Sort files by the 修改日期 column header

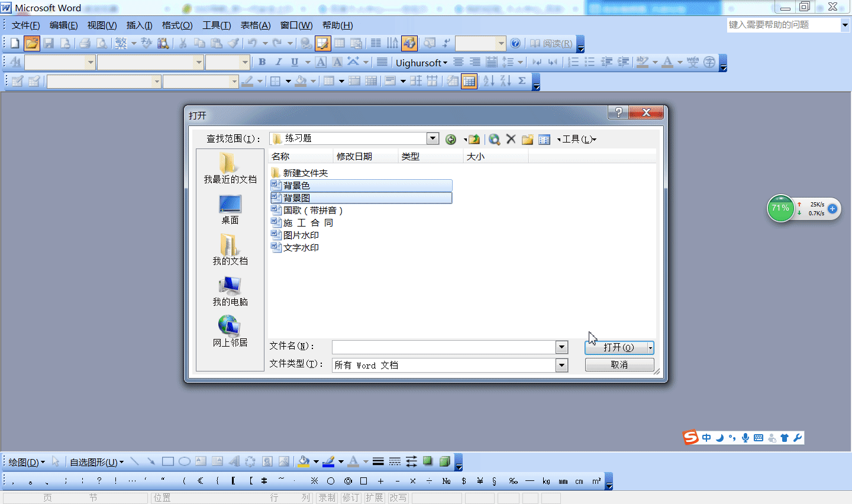click(366, 156)
